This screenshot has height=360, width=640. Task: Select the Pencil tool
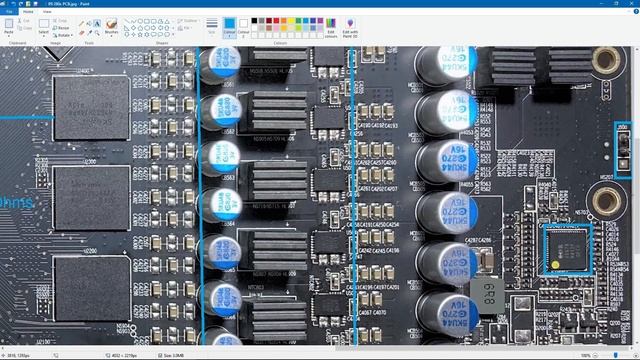point(81,23)
